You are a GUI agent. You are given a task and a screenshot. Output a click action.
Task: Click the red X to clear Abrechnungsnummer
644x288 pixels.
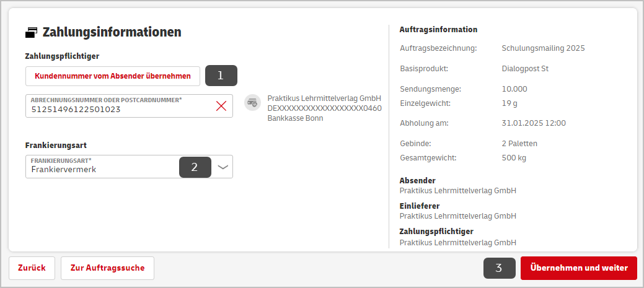point(221,107)
